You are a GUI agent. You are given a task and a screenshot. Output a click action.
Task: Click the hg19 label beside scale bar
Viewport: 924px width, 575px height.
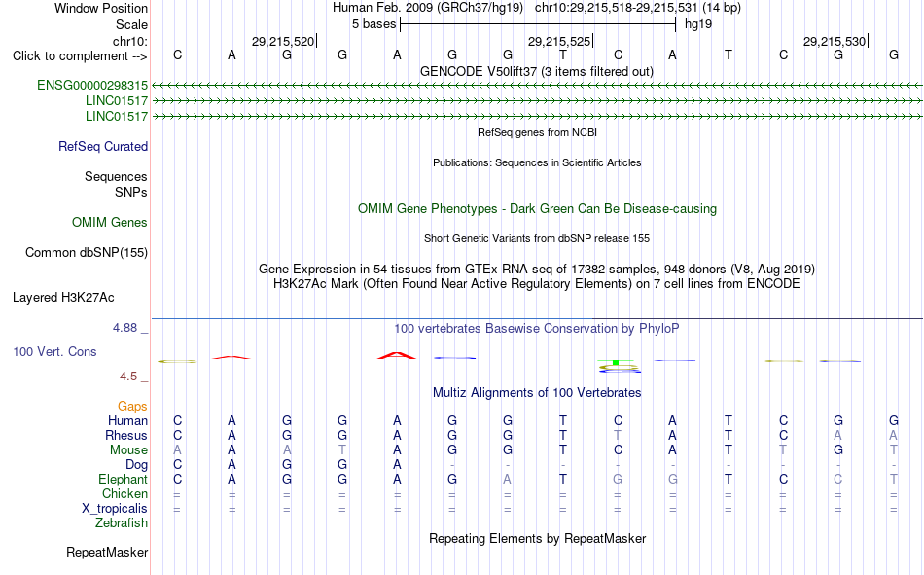698,24
